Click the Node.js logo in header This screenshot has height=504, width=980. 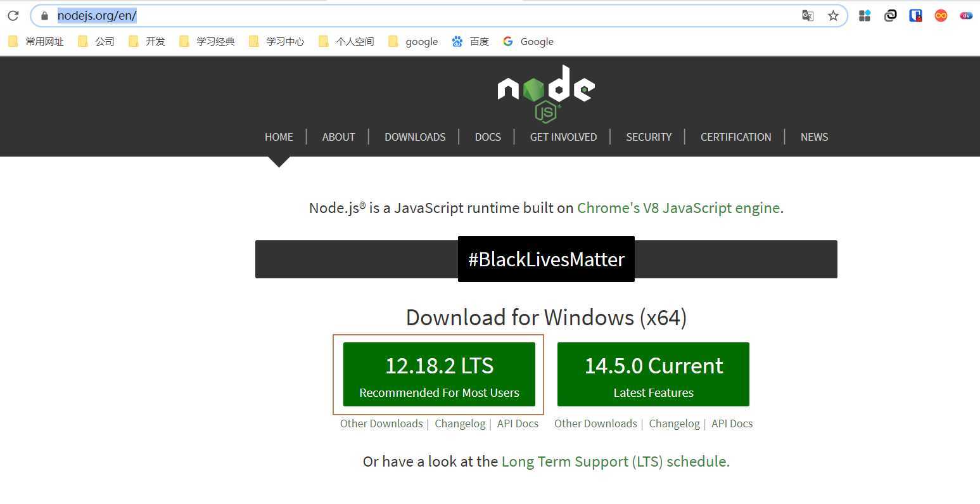coord(546,94)
